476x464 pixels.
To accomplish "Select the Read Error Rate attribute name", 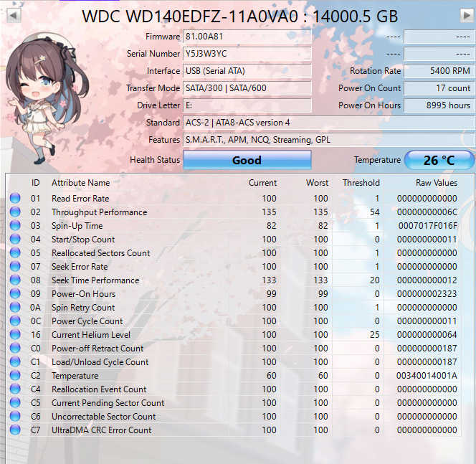I will coord(80,198).
